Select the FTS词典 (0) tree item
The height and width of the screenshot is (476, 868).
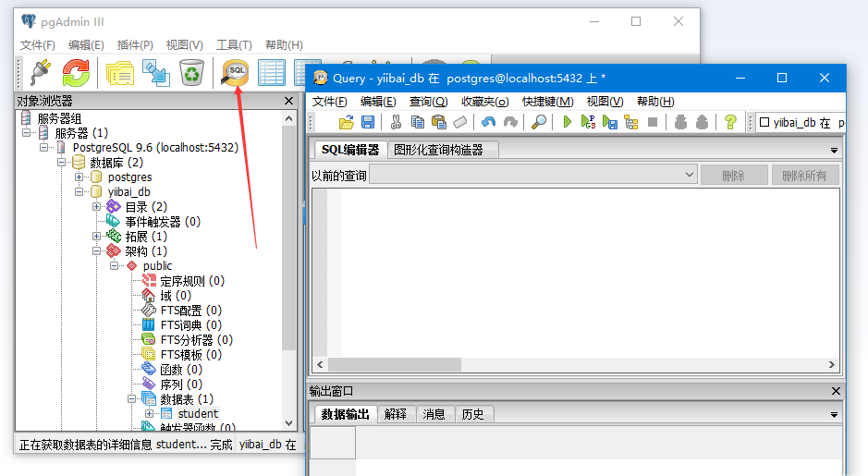pyautogui.click(x=190, y=325)
